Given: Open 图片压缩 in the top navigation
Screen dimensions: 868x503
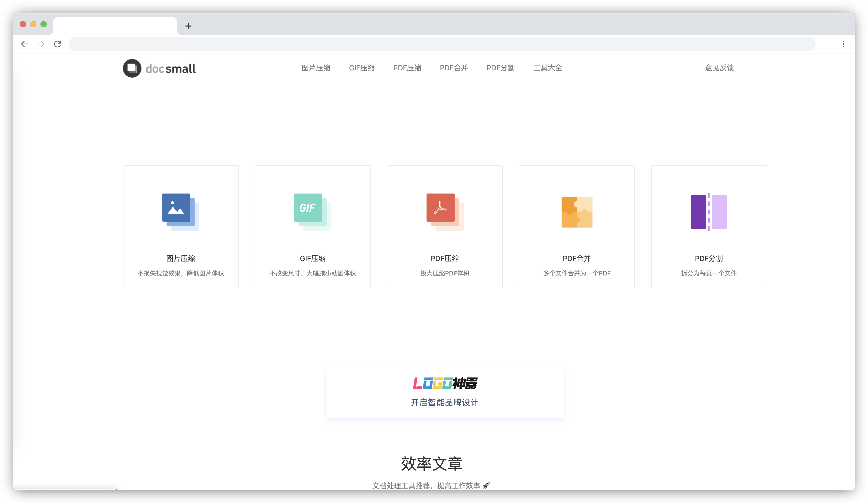Looking at the screenshot, I should click(315, 68).
